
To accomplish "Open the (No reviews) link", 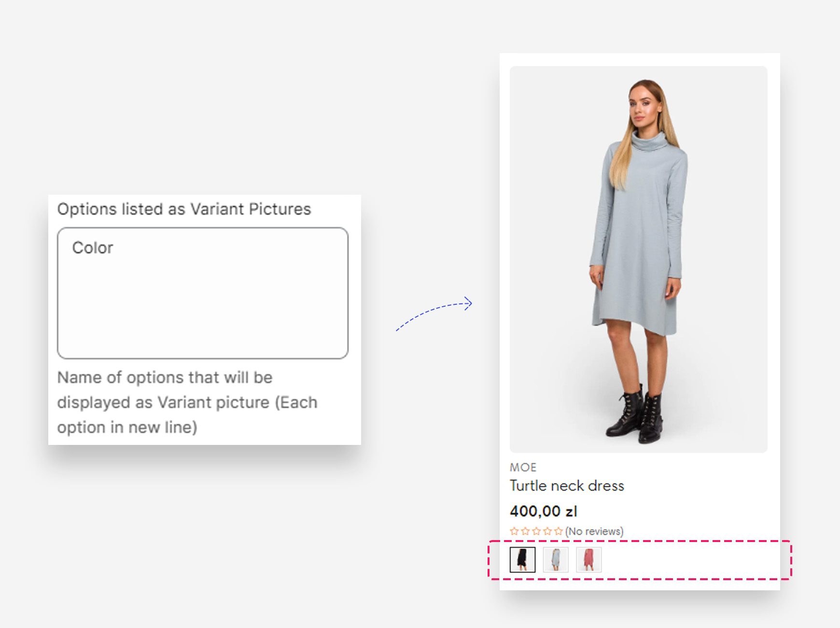I will tap(594, 531).
